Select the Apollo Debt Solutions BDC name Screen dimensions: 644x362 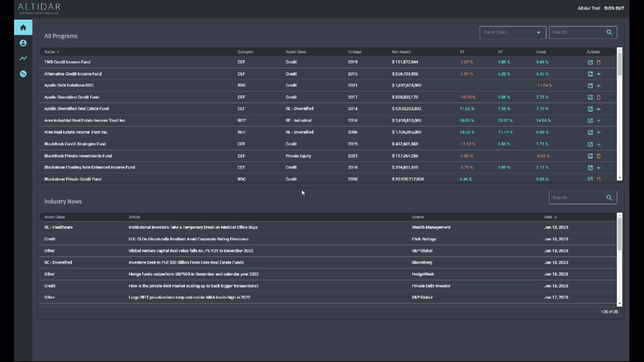click(69, 85)
